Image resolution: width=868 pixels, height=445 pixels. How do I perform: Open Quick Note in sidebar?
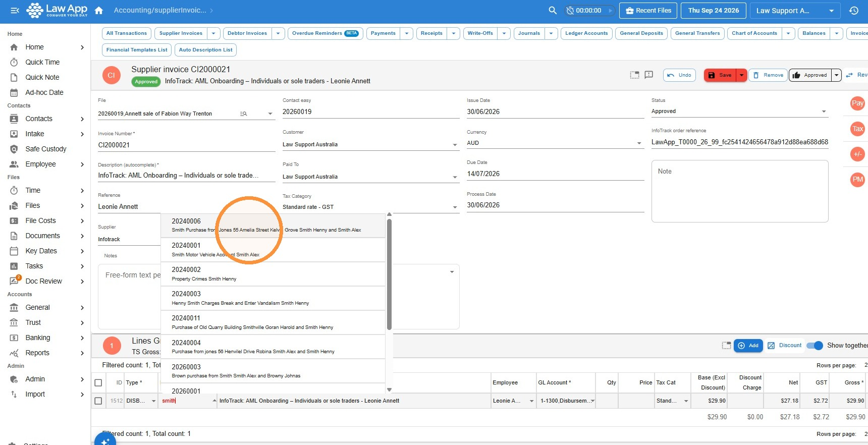[42, 77]
